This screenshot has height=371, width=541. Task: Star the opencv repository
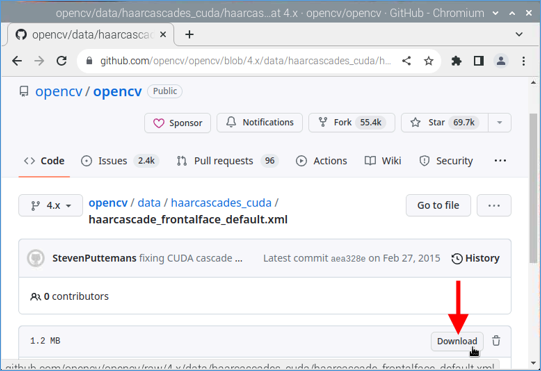pyautogui.click(x=444, y=123)
